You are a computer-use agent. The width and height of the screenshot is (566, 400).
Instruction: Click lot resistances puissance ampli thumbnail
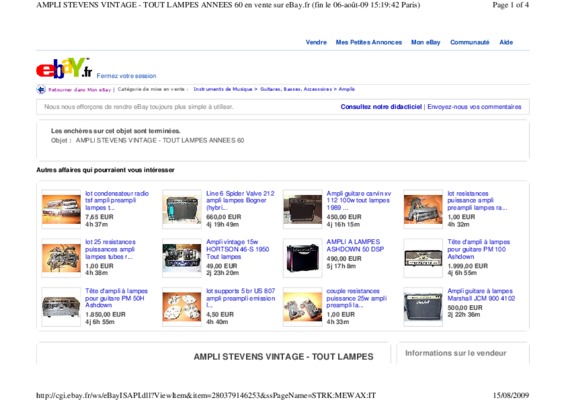[x=423, y=209]
